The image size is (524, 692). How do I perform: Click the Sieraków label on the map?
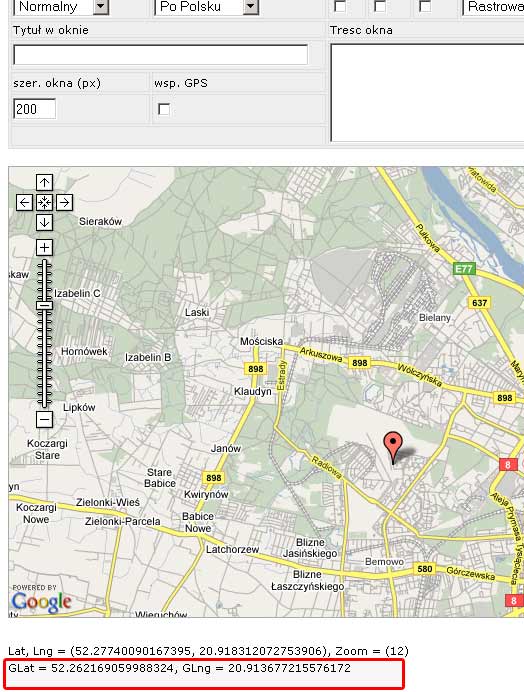[100, 222]
